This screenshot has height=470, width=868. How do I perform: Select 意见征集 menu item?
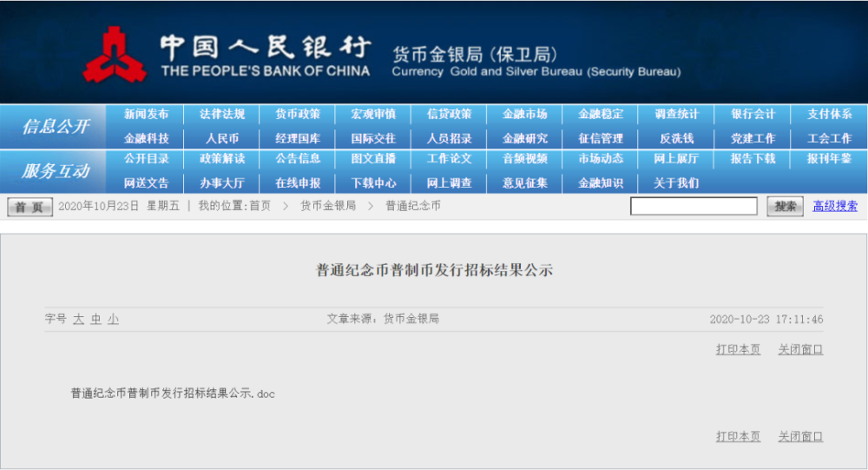[x=525, y=183]
